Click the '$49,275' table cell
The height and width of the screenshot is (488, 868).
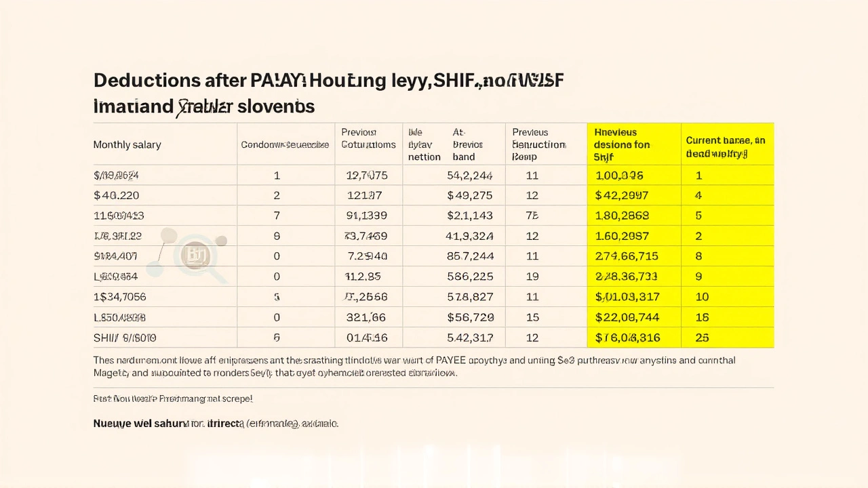(469, 195)
